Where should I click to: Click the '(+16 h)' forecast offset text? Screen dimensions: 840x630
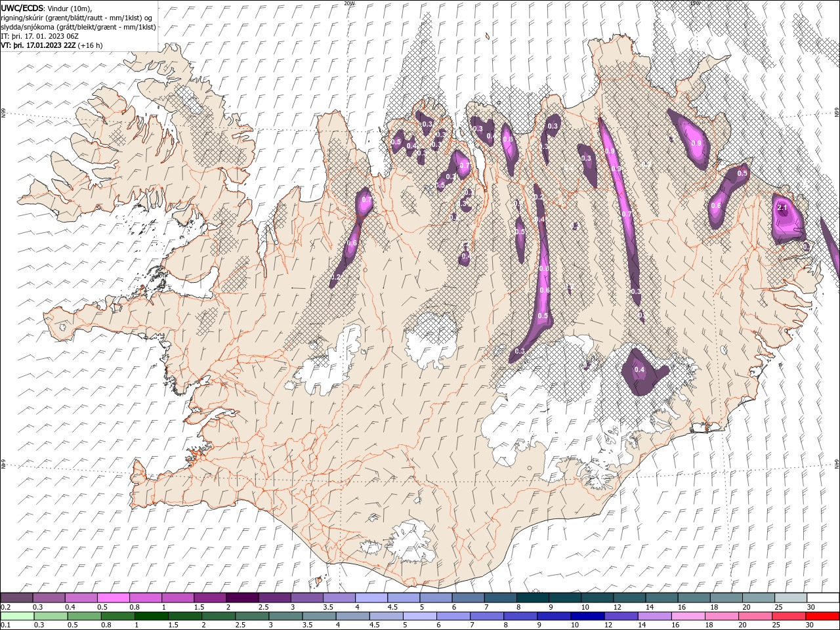(x=91, y=45)
